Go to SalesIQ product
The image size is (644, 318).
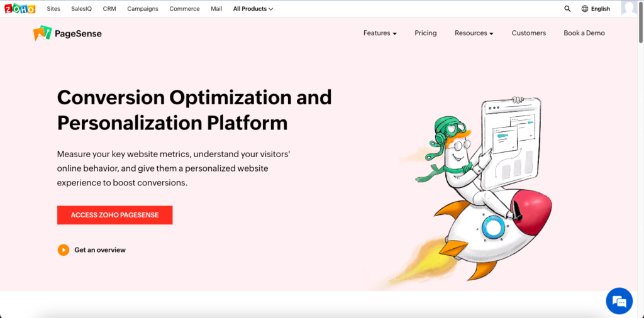[81, 9]
